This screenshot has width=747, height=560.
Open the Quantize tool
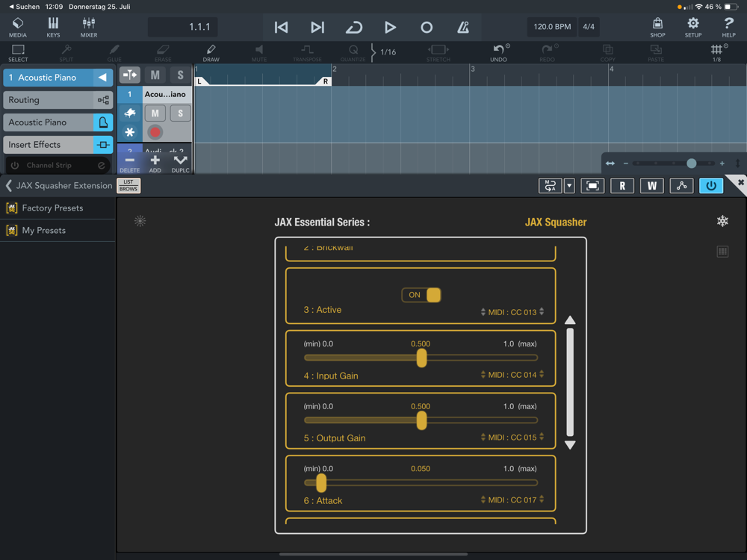pos(353,53)
